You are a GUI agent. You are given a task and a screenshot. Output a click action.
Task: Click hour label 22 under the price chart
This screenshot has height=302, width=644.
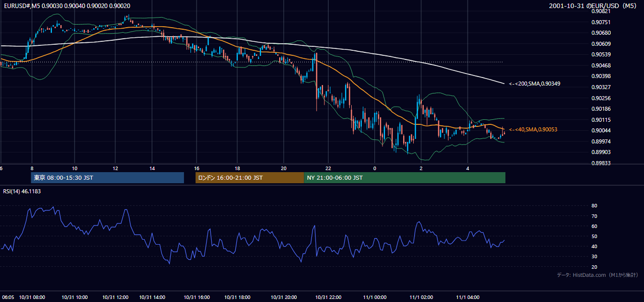(x=328, y=168)
